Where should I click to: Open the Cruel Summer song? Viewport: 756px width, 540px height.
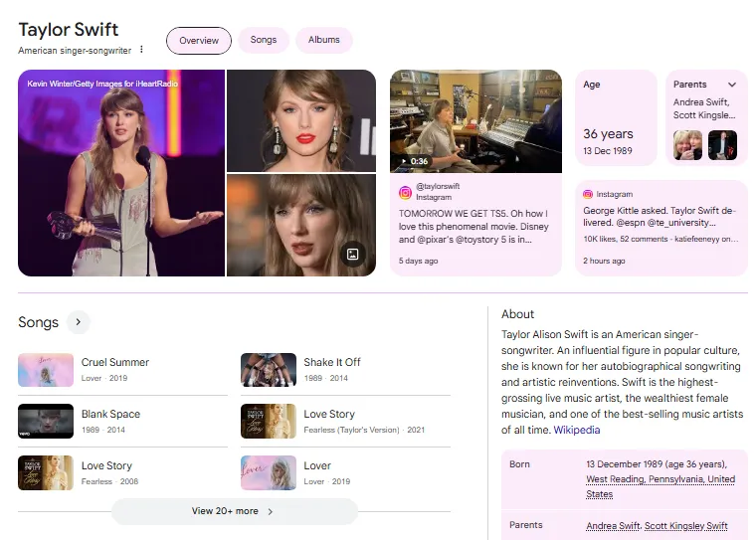[x=122, y=370]
